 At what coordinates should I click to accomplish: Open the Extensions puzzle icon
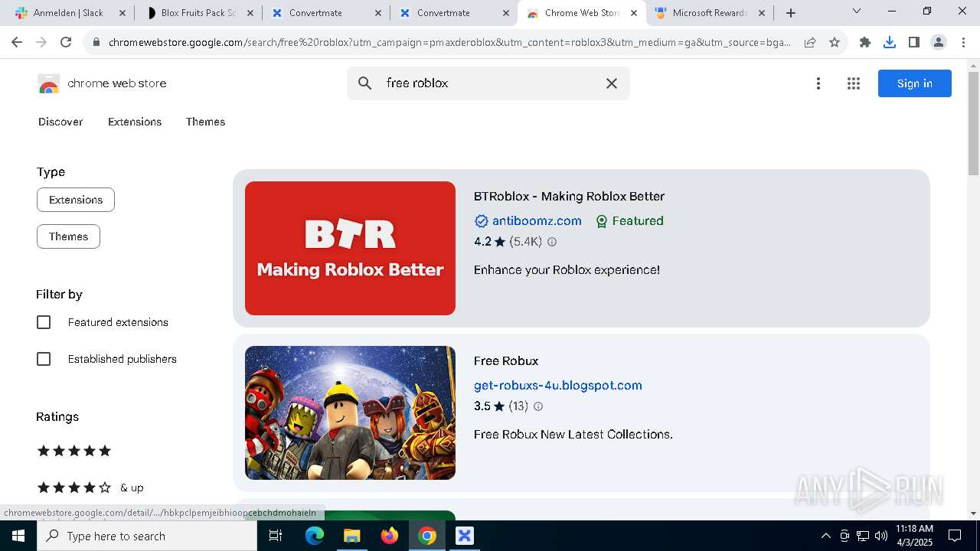tap(865, 42)
